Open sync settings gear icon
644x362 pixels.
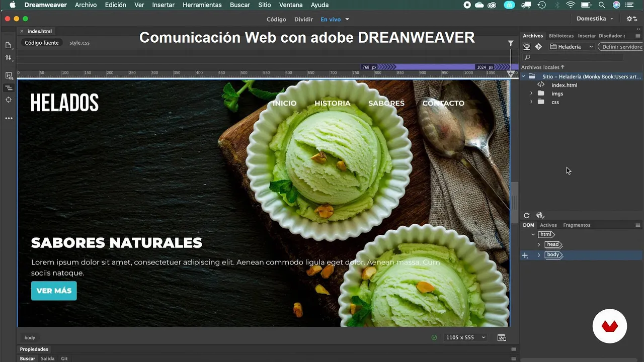coord(632,19)
